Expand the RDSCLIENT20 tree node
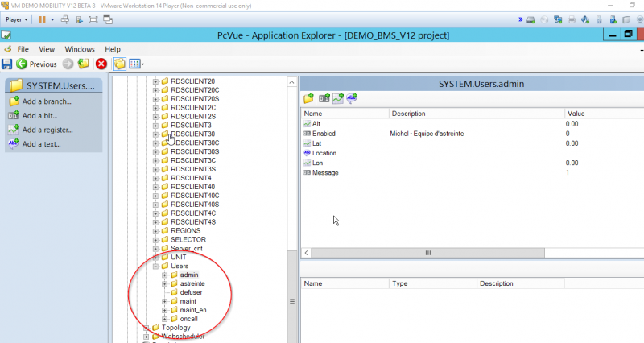This screenshot has height=343, width=644. (x=155, y=81)
